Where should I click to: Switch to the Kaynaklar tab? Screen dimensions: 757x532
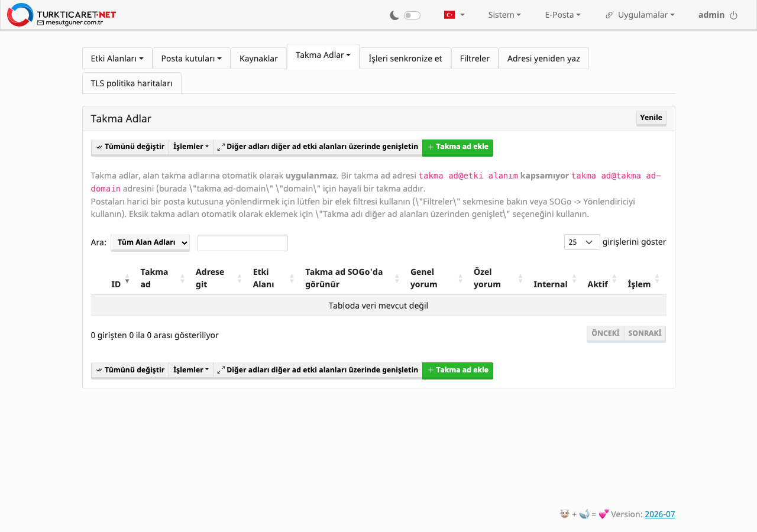point(258,59)
